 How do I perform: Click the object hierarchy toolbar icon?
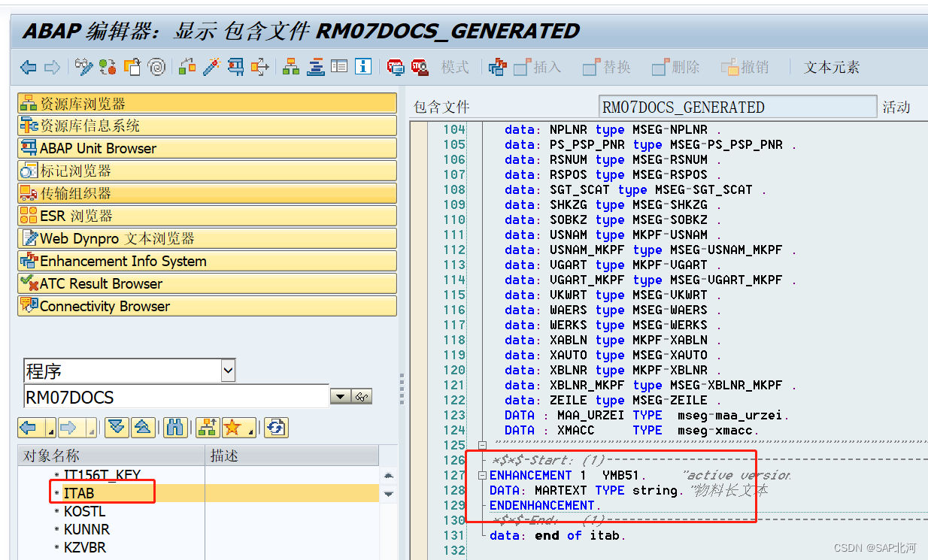(x=291, y=67)
